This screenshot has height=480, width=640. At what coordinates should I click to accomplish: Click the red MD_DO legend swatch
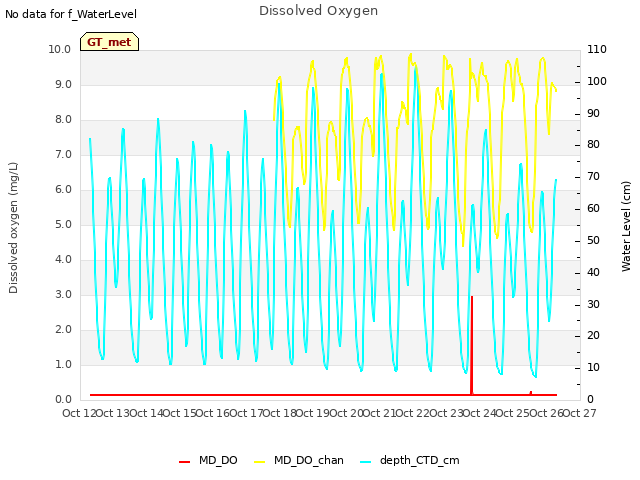pyautogui.click(x=184, y=462)
